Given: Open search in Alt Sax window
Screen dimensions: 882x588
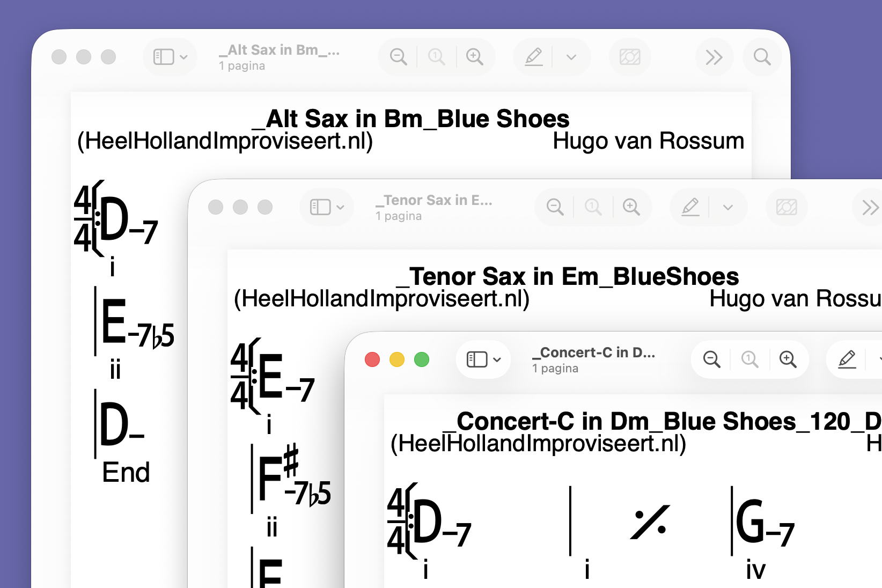Looking at the screenshot, I should pyautogui.click(x=762, y=57).
